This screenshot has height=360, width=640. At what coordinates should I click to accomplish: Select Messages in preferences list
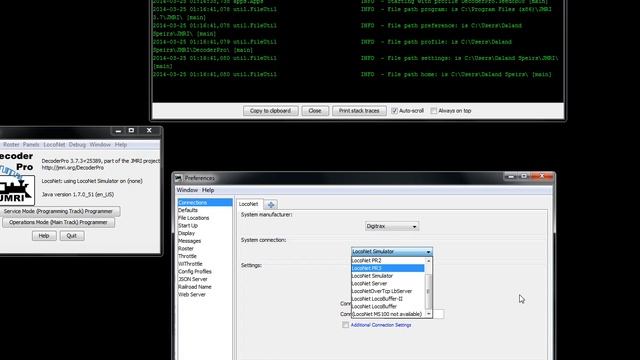205,241
